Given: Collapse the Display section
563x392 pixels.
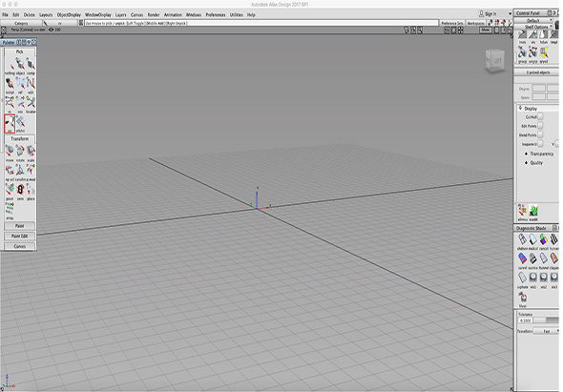Looking at the screenshot, I should (x=520, y=108).
